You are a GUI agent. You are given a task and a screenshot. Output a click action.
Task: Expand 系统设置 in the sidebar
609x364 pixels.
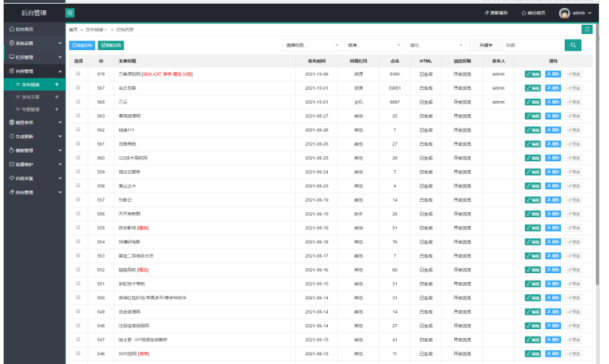click(32, 44)
